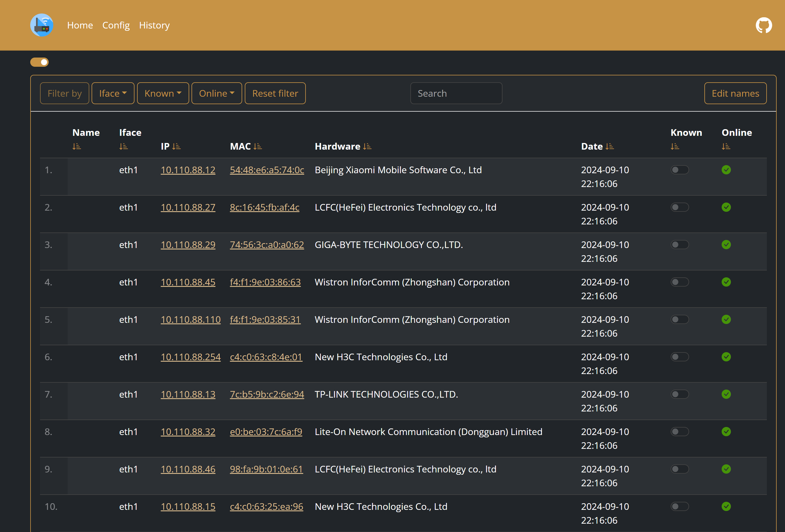Click IP column sort icon

[176, 146]
